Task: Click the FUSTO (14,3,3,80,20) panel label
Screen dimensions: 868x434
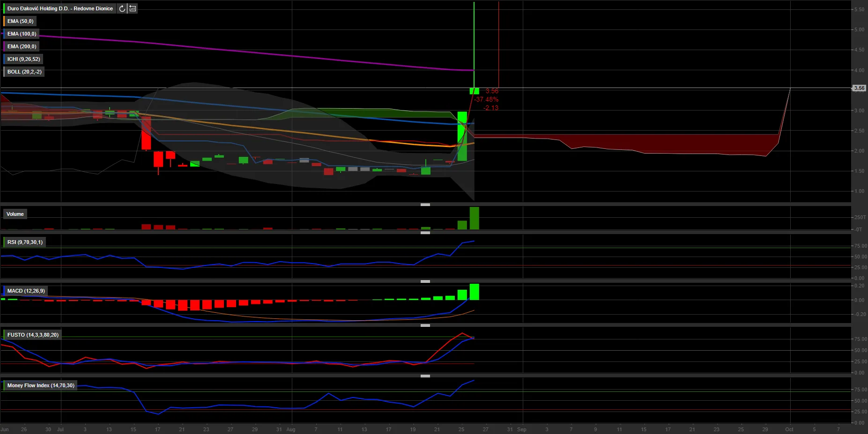Action: click(32, 335)
